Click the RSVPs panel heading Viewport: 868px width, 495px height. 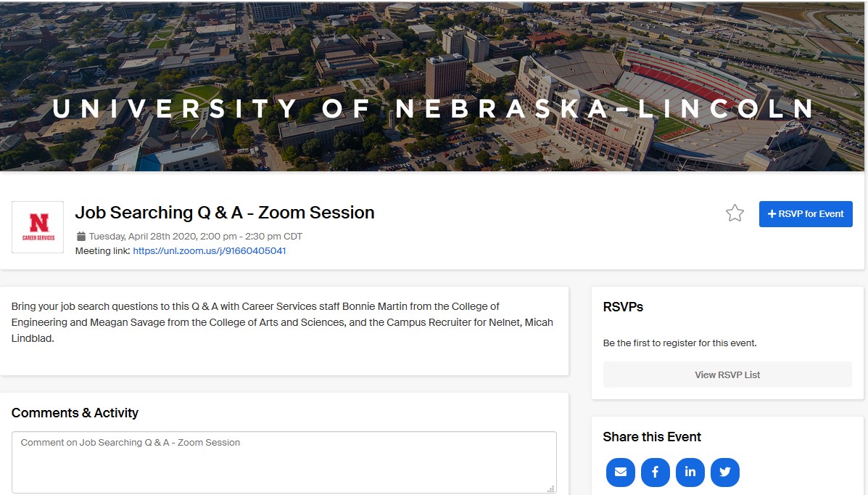(x=623, y=307)
